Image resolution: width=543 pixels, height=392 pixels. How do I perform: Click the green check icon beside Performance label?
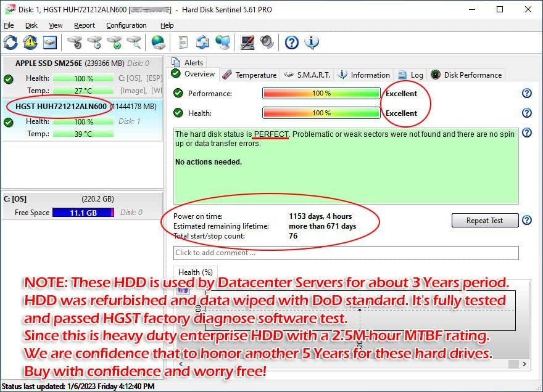pyautogui.click(x=178, y=93)
